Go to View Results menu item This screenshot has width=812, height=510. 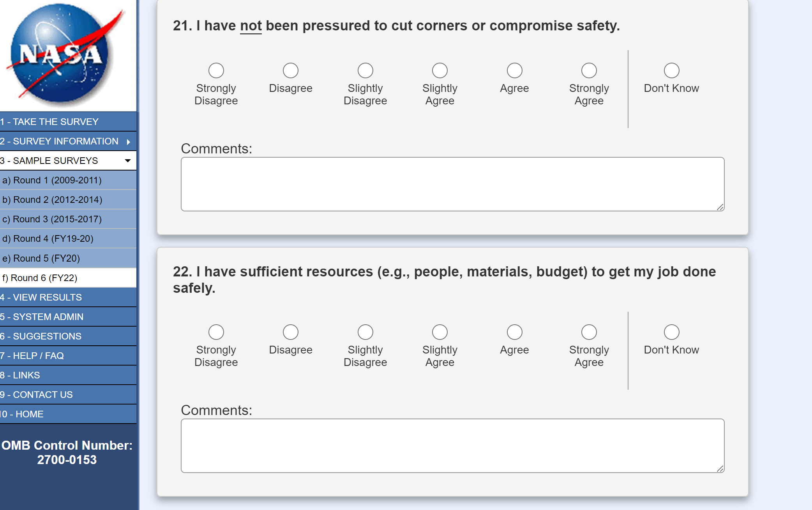(x=41, y=297)
